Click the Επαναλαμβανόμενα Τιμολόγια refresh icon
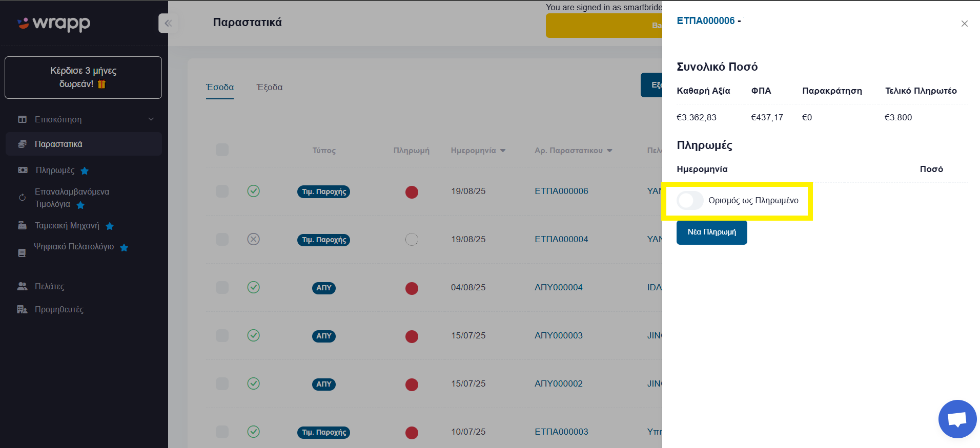This screenshot has width=980, height=448. pos(22,198)
